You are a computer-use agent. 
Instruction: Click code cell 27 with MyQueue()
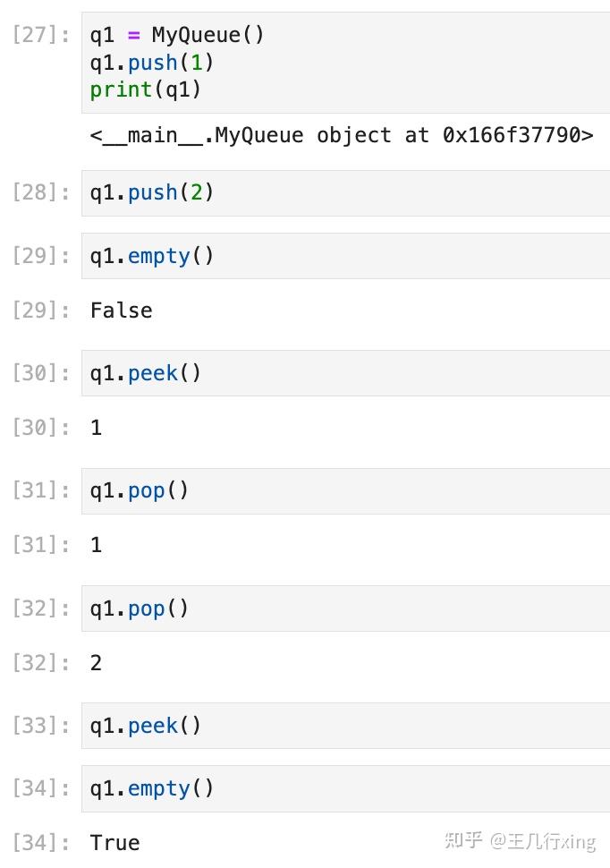[x=345, y=63]
